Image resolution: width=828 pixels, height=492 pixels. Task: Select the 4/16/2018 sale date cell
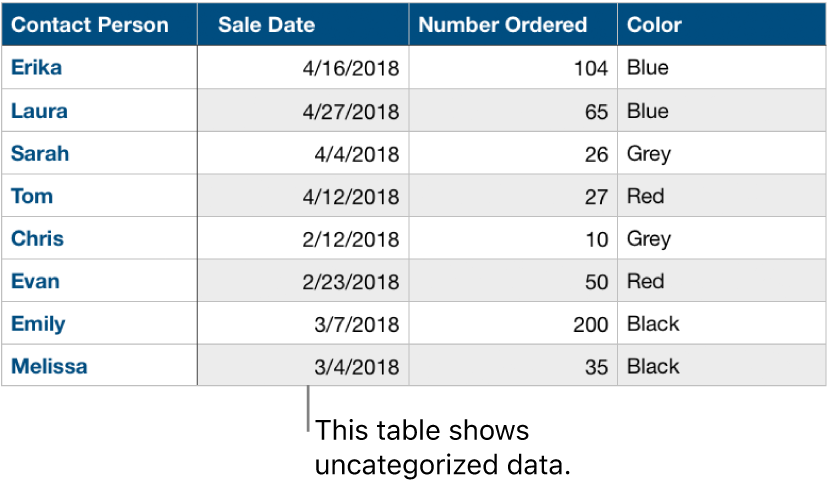tap(350, 69)
